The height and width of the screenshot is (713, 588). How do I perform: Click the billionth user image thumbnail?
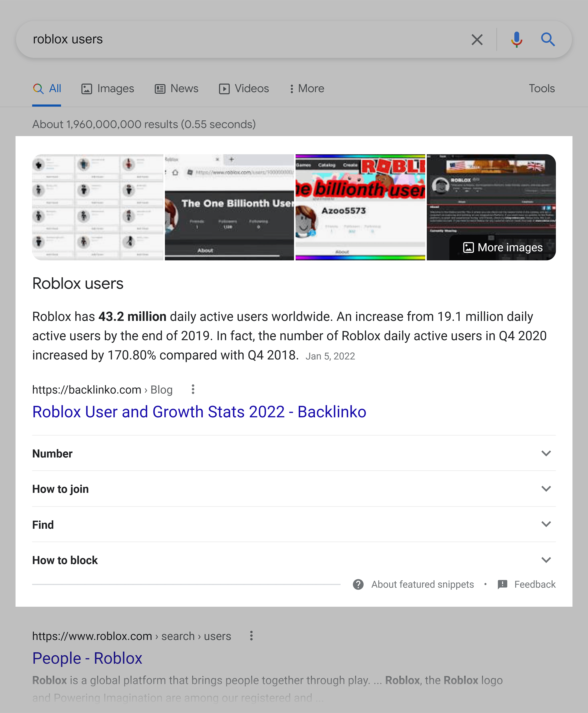(x=360, y=207)
